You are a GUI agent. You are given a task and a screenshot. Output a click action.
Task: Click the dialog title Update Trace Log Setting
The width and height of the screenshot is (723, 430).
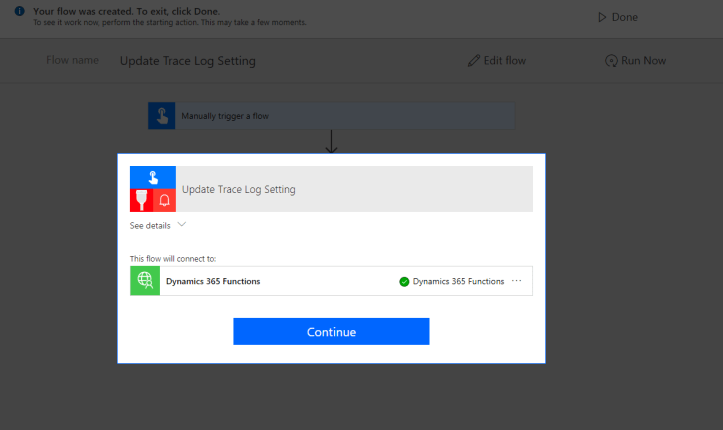[238, 189]
